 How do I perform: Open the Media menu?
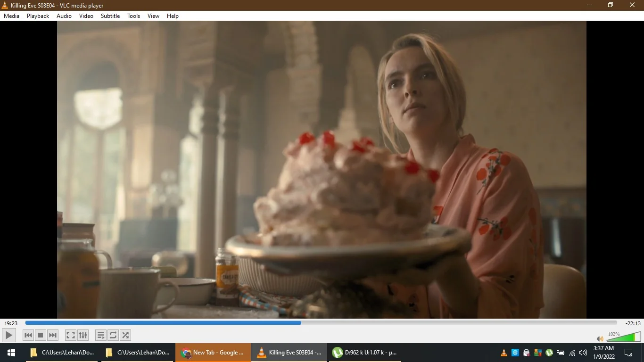[11, 16]
